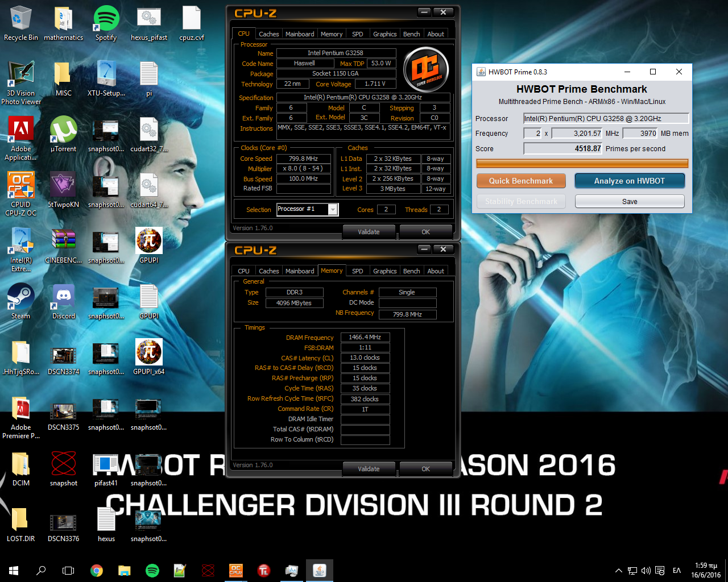728x582 pixels.
Task: Open the pifast41 desktop icon
Action: point(106,469)
